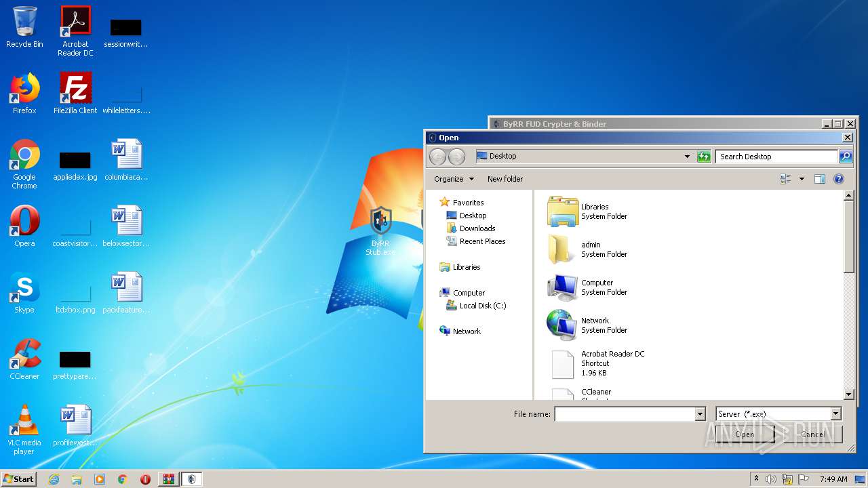This screenshot has width=868, height=488.
Task: Click the file list vertical scrollbar thumb
Action: [848, 237]
